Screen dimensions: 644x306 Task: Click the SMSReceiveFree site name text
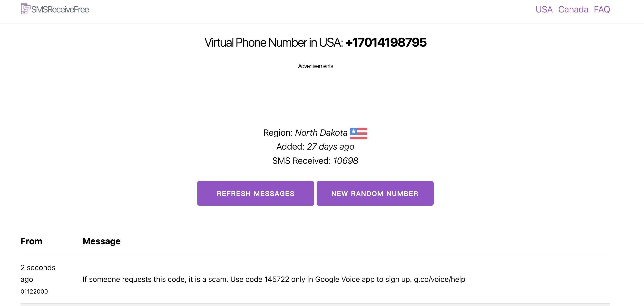pyautogui.click(x=60, y=10)
